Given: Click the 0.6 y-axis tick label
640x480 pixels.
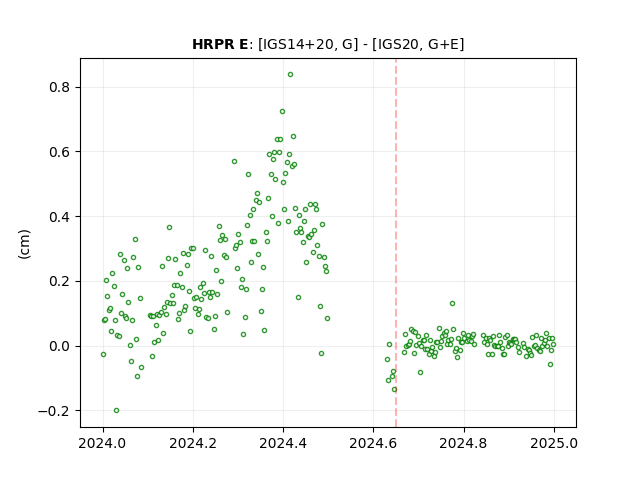Looking at the screenshot, I should pyautogui.click(x=61, y=152).
